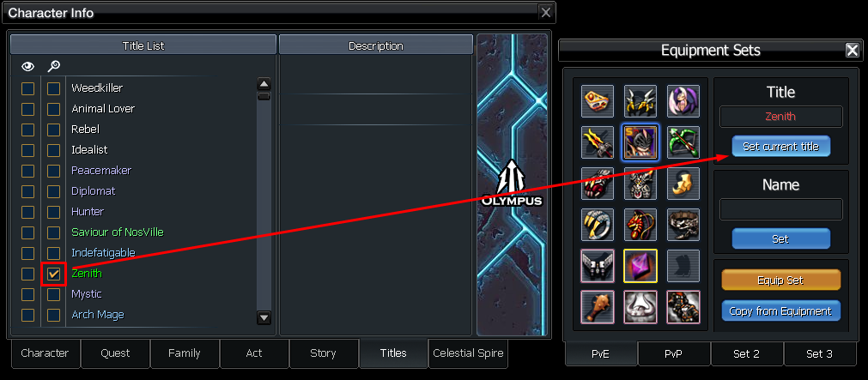Enable visibility checkbox for Weedkiller title
Image resolution: width=868 pixels, height=380 pixels.
point(27,88)
